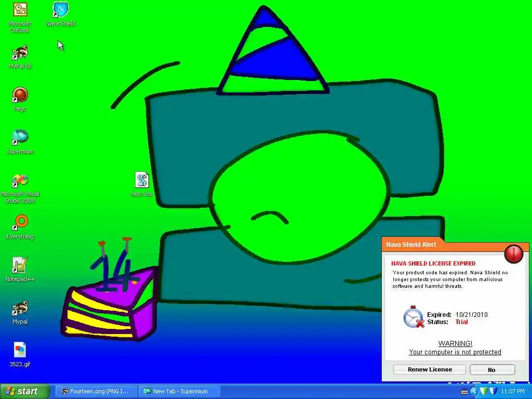This screenshot has width=532, height=399.
Task: Click the 11:07 PM taskbar clock
Action: click(513, 391)
